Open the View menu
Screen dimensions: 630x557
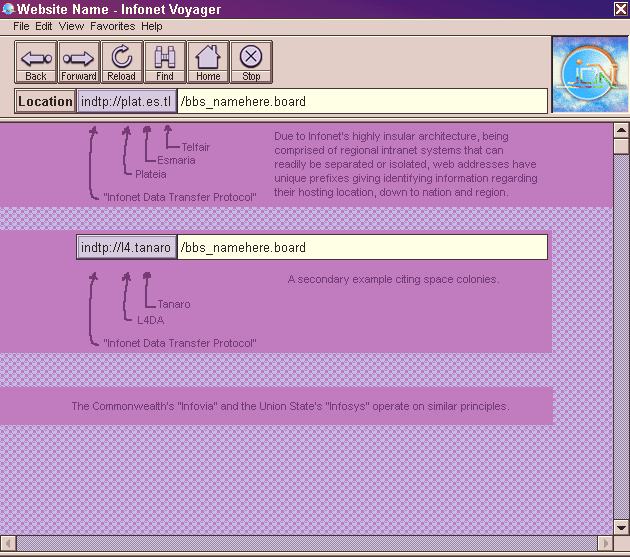coord(71,26)
